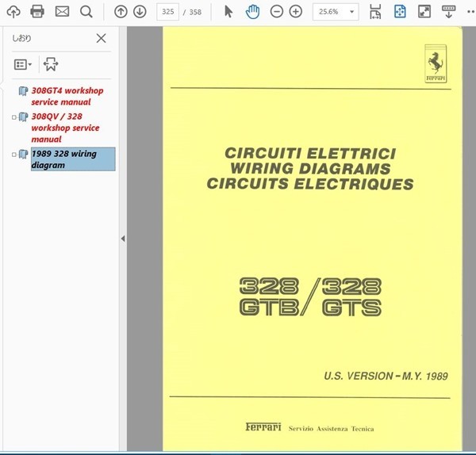Send file by email envelope icon
The image size is (476, 455).
(x=62, y=12)
